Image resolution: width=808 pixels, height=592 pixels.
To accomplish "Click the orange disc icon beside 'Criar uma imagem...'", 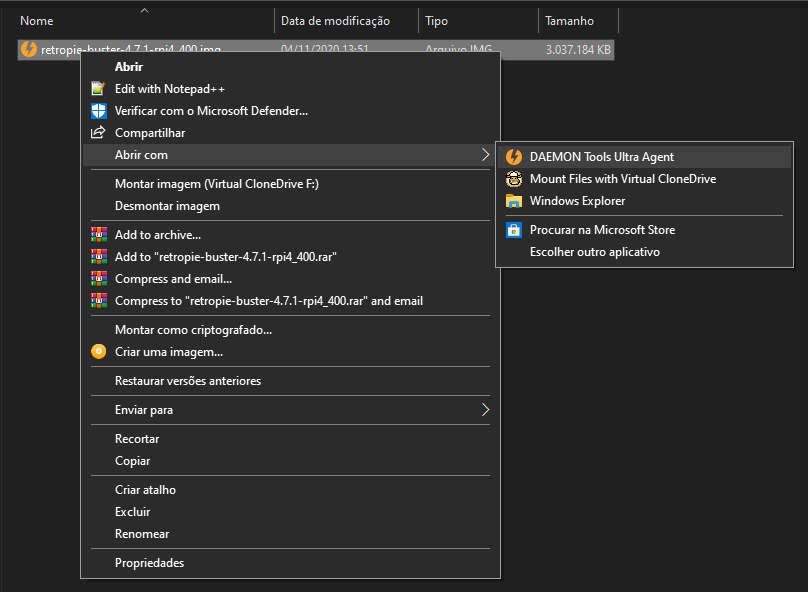I will pos(98,352).
